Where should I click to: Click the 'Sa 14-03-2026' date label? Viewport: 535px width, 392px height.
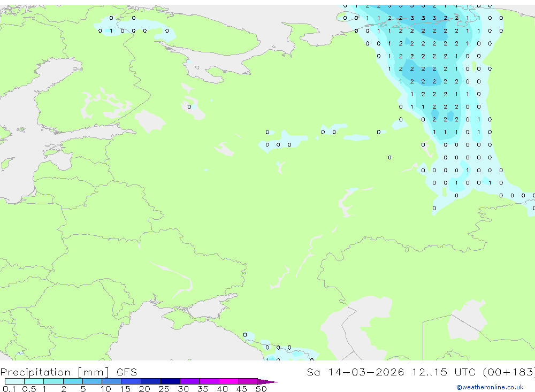(355, 372)
